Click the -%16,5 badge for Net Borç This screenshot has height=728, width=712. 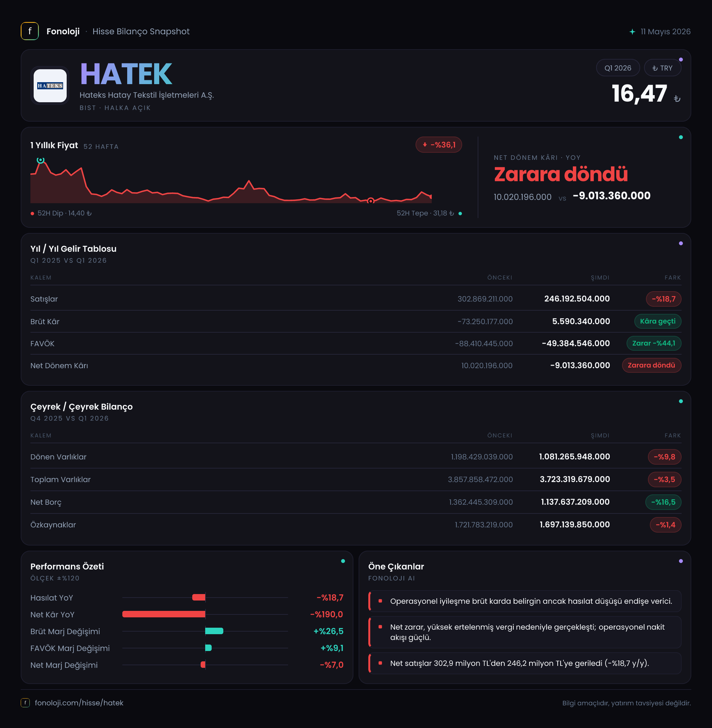pos(663,502)
